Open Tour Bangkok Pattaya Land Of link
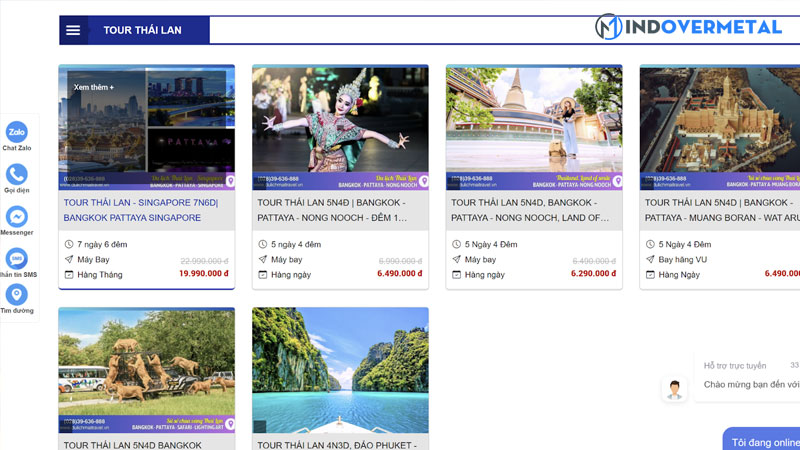This screenshot has height=450, width=800. tap(530, 210)
